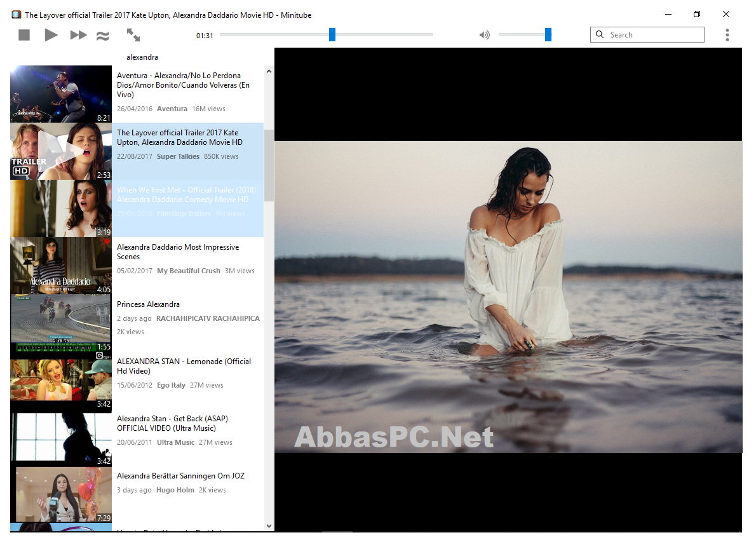Open Alexandra Daddario Most Impressive Scenes thumbnail

pyautogui.click(x=61, y=266)
